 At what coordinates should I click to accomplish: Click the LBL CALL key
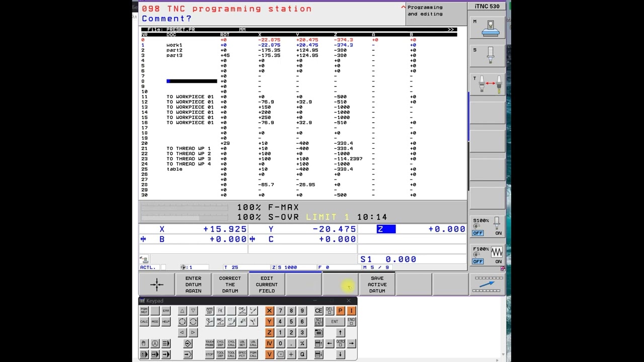[253, 343]
